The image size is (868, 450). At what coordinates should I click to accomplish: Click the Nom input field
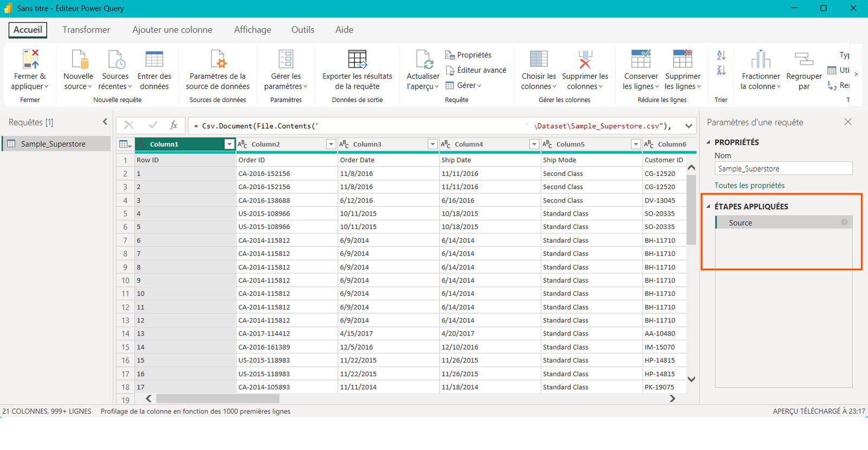(783, 169)
